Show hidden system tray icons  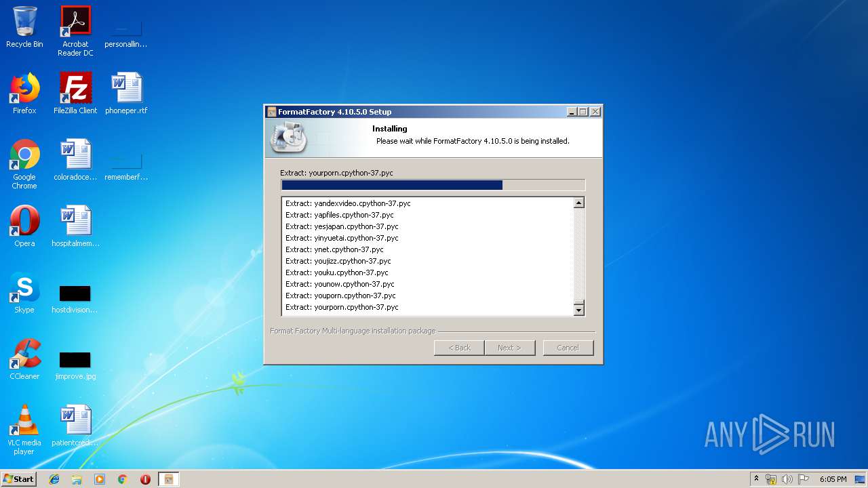coord(756,479)
